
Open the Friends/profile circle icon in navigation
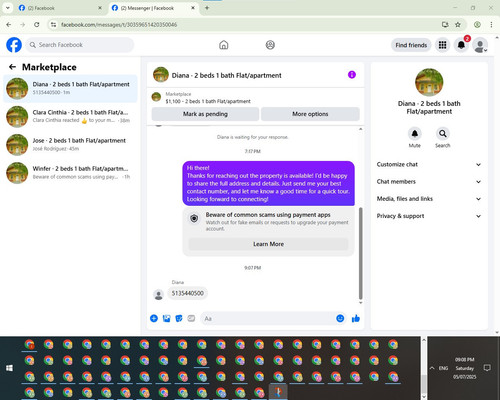pyautogui.click(x=270, y=45)
